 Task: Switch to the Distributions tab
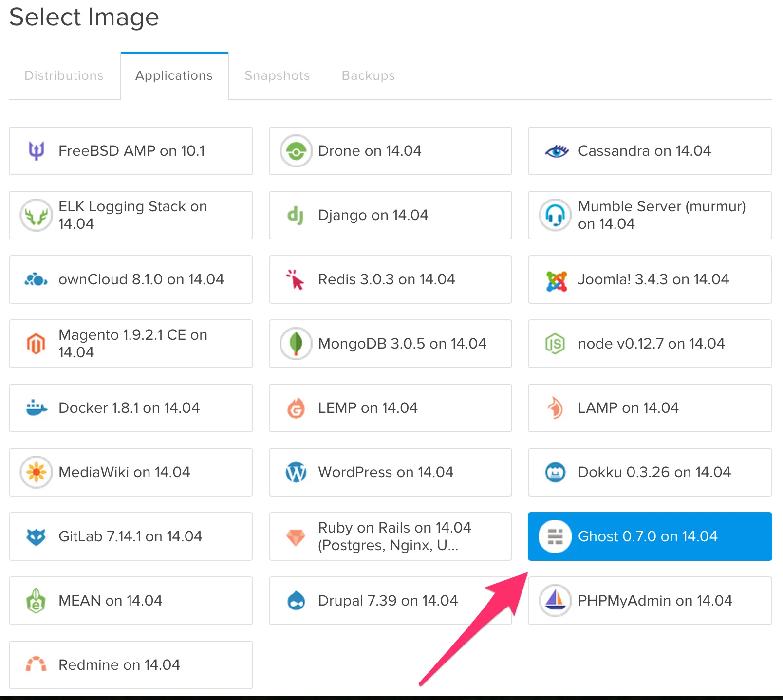(x=64, y=75)
